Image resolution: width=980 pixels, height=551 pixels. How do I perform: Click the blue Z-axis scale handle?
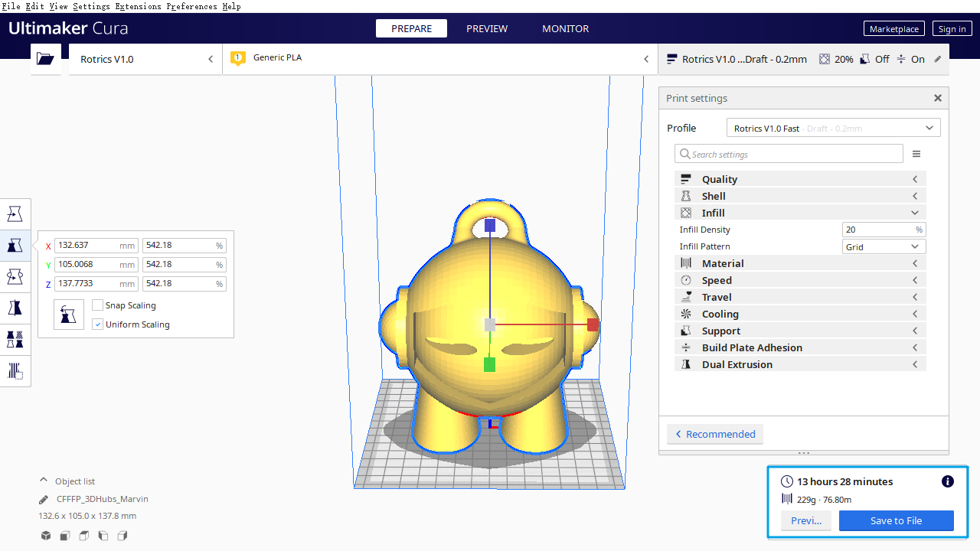click(x=490, y=226)
